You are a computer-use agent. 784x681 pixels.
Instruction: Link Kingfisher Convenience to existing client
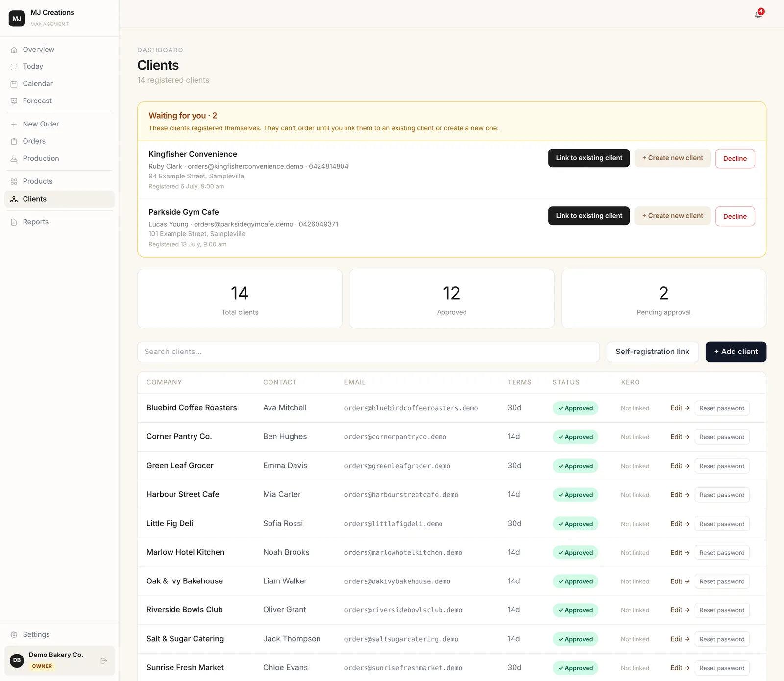pyautogui.click(x=589, y=158)
